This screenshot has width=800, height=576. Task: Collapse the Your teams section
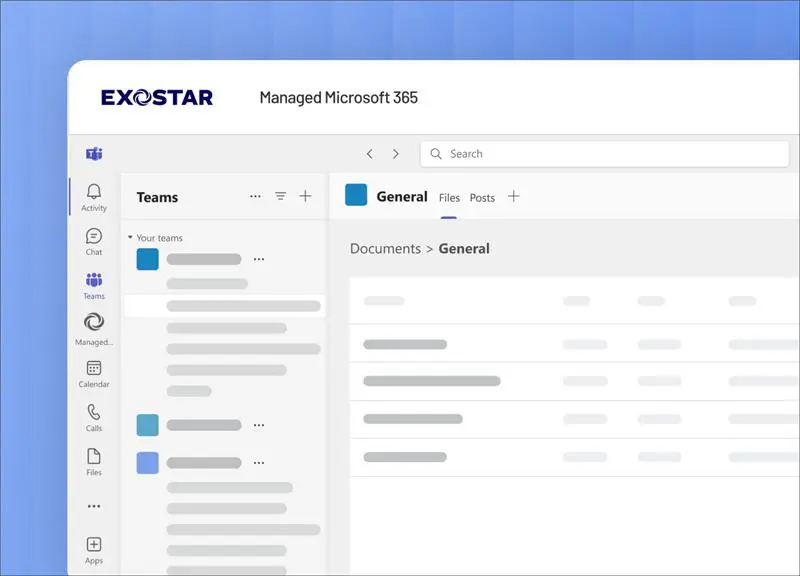tap(131, 238)
